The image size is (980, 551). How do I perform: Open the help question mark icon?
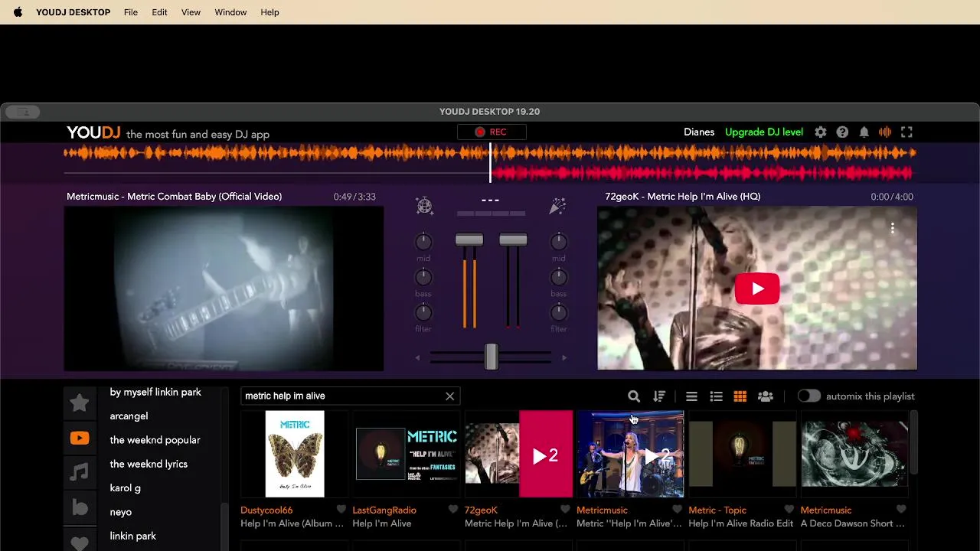click(x=842, y=132)
